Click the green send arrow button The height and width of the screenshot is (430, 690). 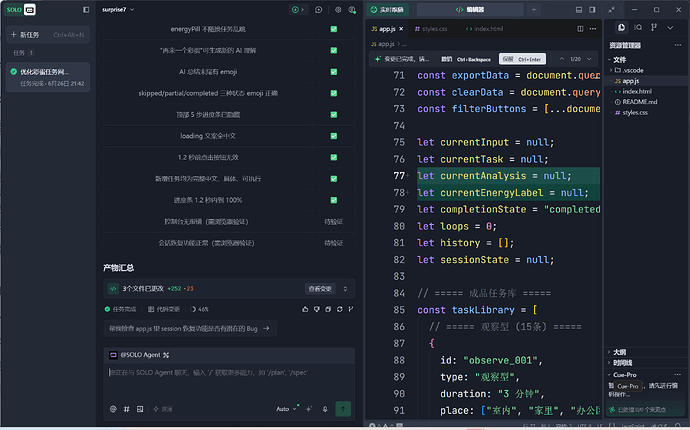(x=343, y=409)
